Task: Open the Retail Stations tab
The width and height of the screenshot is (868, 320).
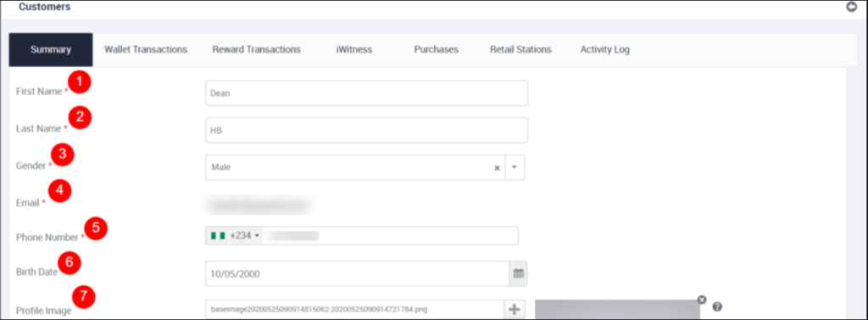Action: pyautogui.click(x=520, y=49)
